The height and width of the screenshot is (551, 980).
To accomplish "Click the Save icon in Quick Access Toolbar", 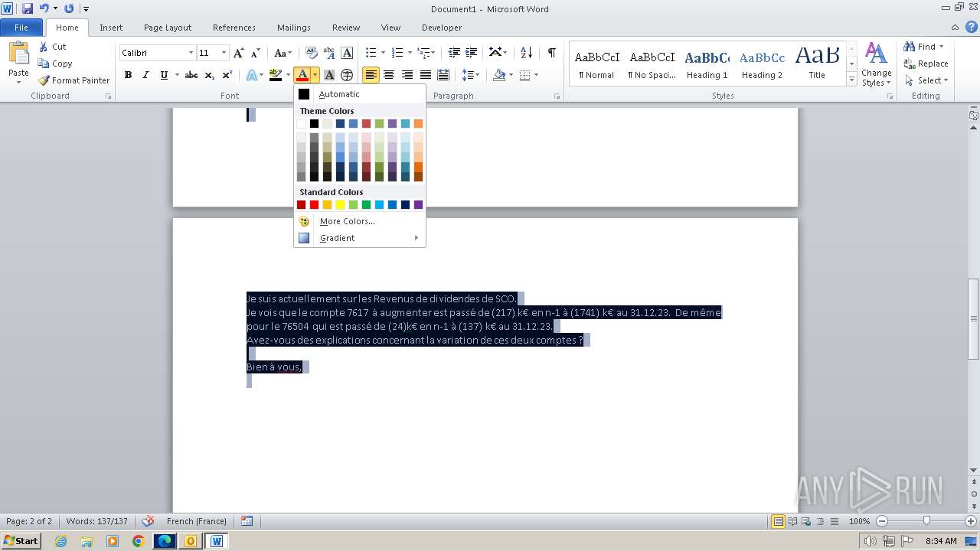I will [x=28, y=8].
